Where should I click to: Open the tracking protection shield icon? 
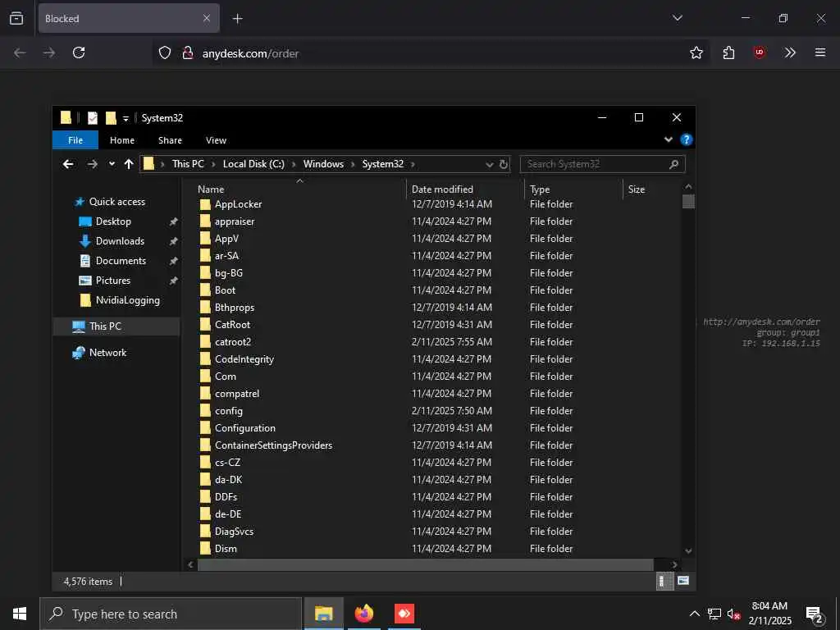tap(165, 53)
